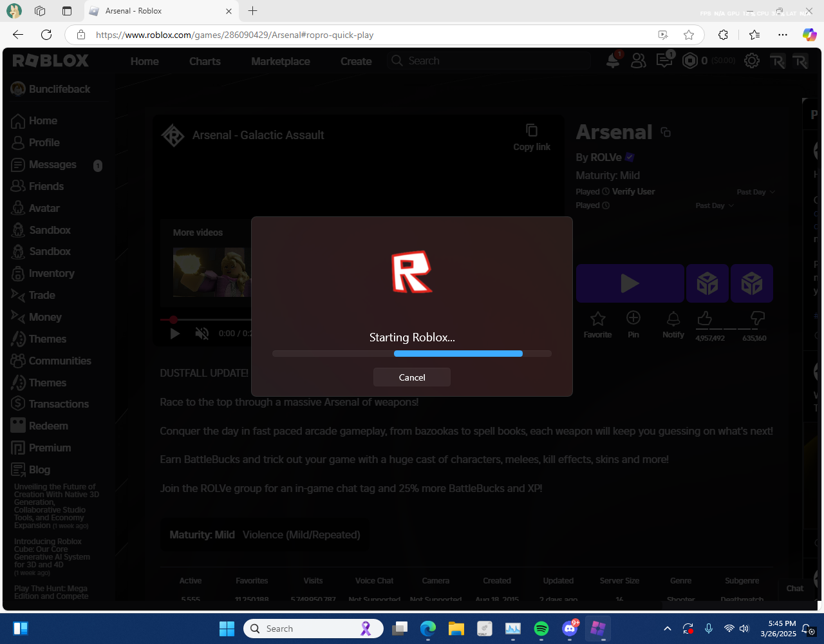Open the Create tab
This screenshot has width=824, height=644.
[356, 61]
